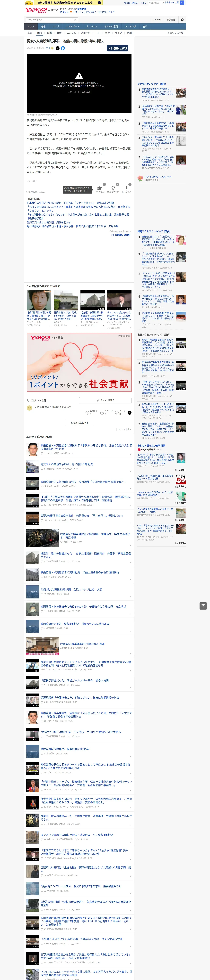Dismiss 連続自殺ほう助事件 recommended article
Image resolution: width=210 pixels, height=980 pixels.
click(x=131, y=756)
